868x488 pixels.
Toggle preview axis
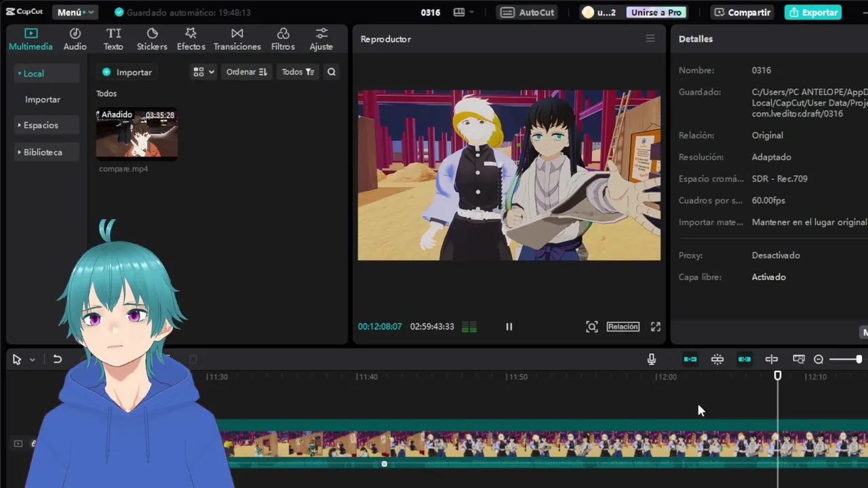pos(772,359)
